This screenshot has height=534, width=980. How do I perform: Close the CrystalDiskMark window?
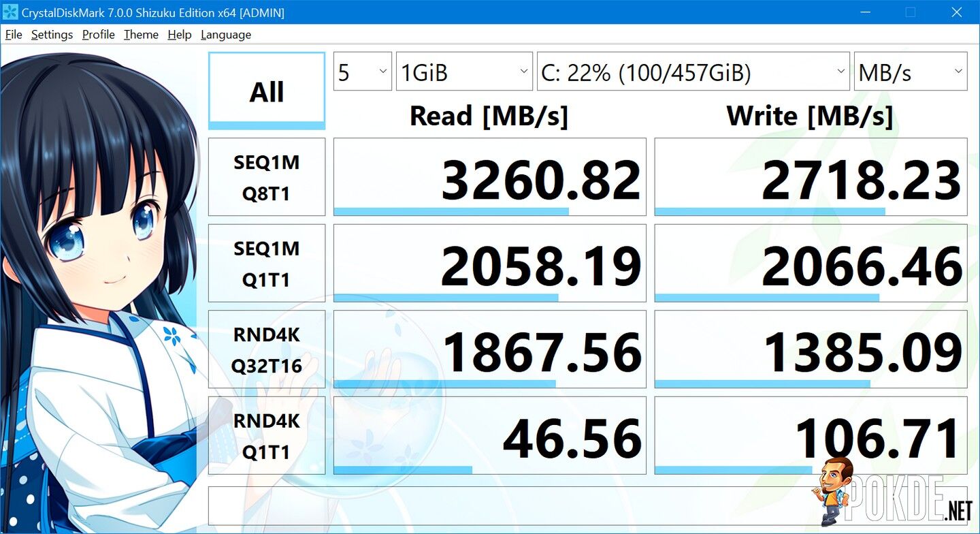pyautogui.click(x=957, y=12)
